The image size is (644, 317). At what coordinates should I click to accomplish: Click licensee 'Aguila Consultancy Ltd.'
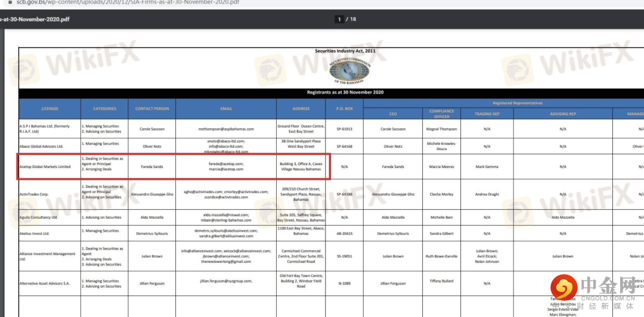tap(39, 217)
